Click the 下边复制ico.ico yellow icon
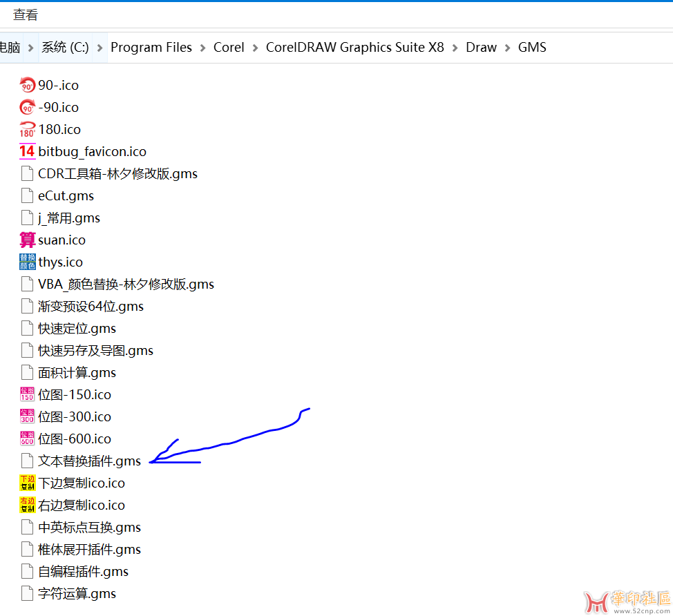Image resolution: width=673 pixels, height=616 pixels. coord(27,483)
